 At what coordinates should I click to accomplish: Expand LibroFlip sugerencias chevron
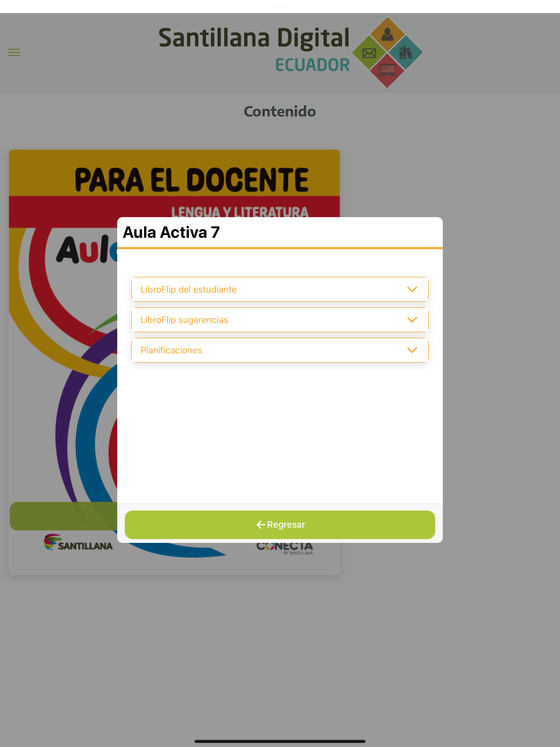point(412,320)
